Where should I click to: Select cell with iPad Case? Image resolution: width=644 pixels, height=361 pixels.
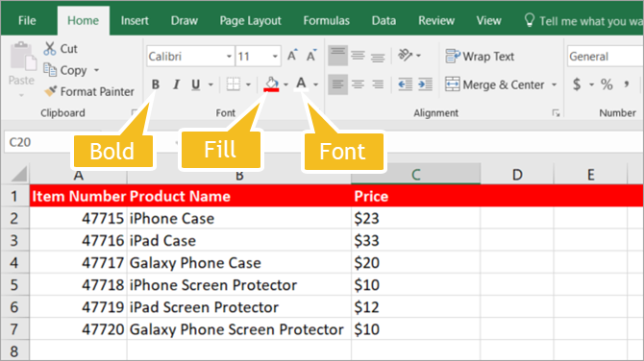239,240
